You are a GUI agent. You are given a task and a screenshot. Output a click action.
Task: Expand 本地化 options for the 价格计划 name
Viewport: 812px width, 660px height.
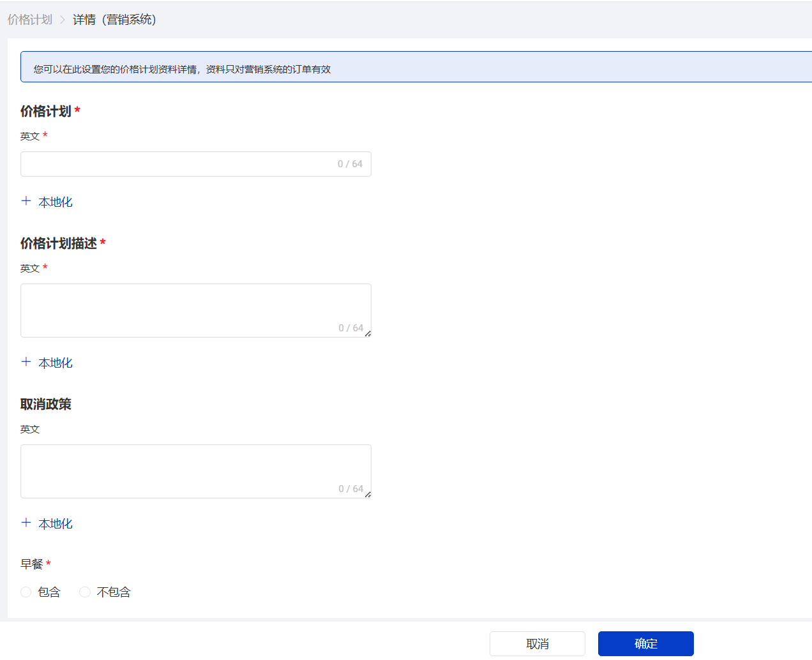56,202
